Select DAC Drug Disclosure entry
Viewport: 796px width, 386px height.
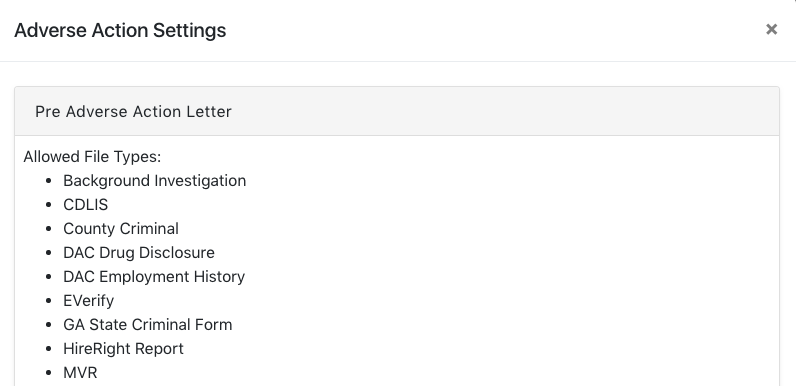click(x=139, y=252)
